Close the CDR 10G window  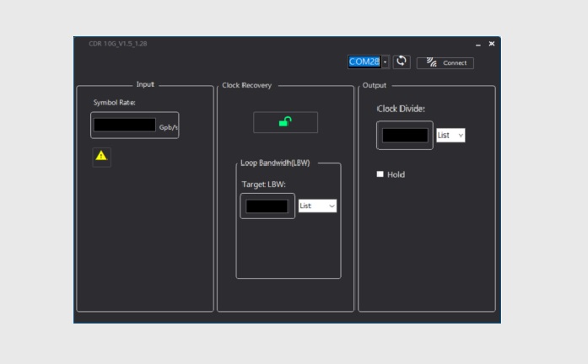[492, 44]
